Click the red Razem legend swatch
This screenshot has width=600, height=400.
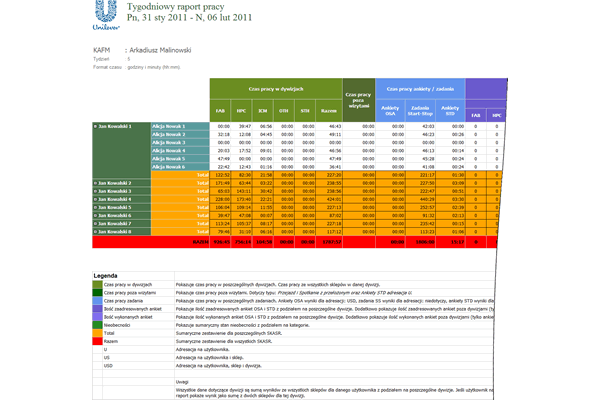click(x=98, y=341)
